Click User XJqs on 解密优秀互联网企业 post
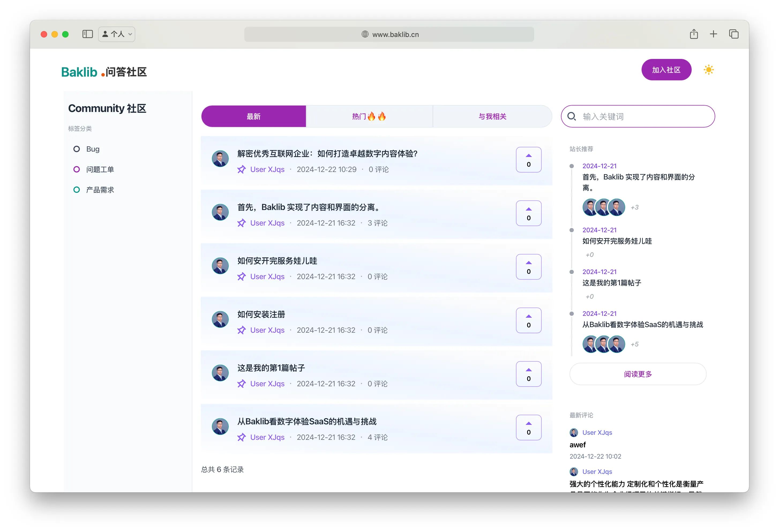 point(267,169)
